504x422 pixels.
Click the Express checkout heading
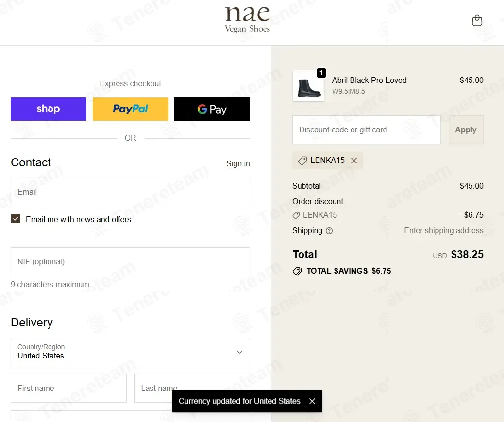[x=130, y=83]
